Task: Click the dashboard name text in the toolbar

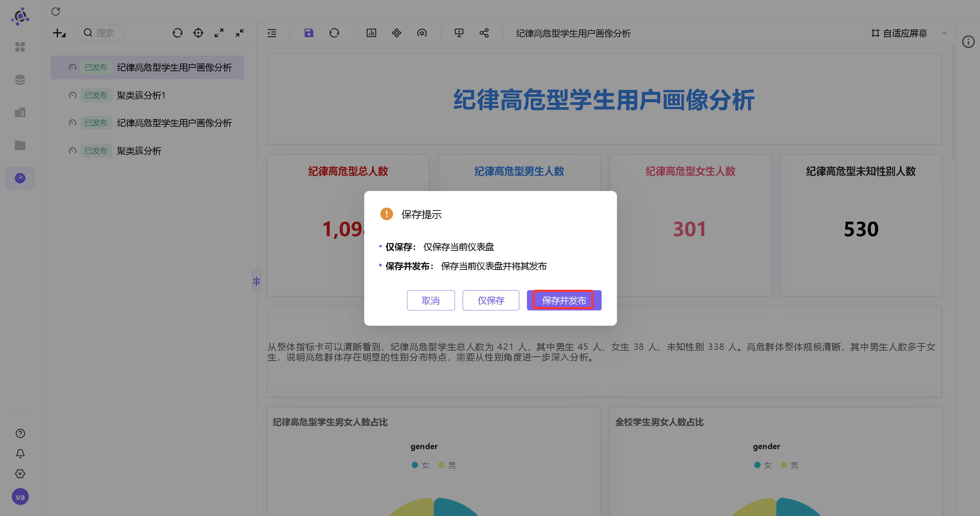Action: [573, 33]
